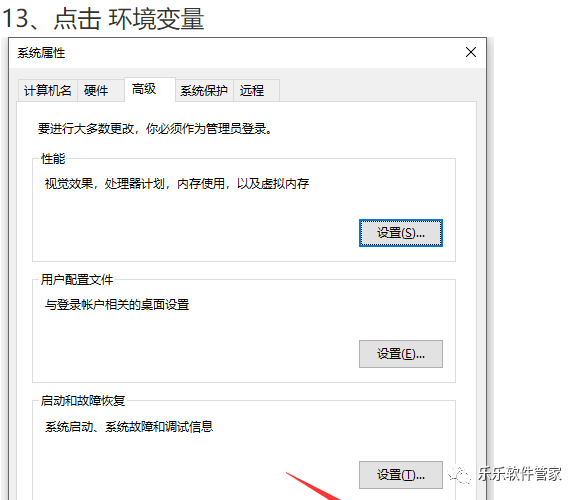Click the 系统属性 window title
This screenshot has height=500, width=580.
[41, 53]
